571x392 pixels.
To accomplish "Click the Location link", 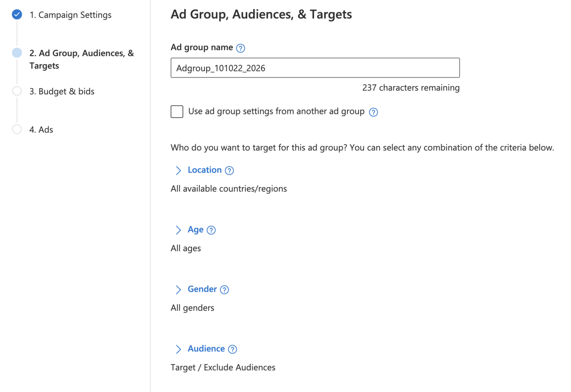I will pyautogui.click(x=204, y=170).
